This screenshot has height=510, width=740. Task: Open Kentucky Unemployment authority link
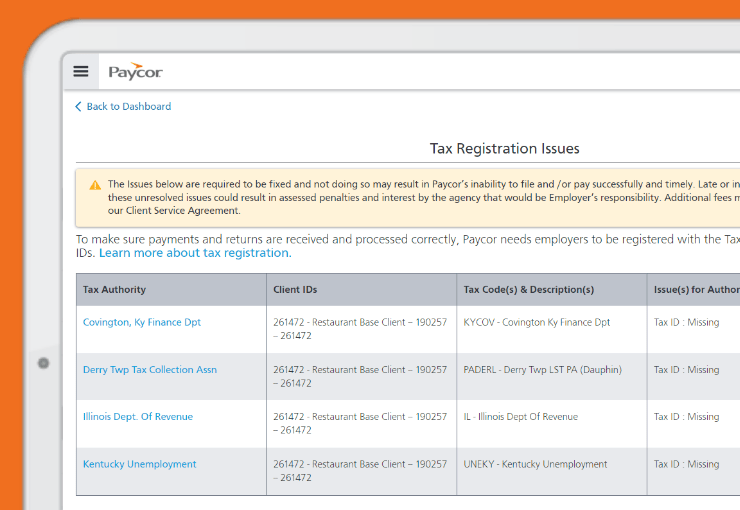coord(139,464)
